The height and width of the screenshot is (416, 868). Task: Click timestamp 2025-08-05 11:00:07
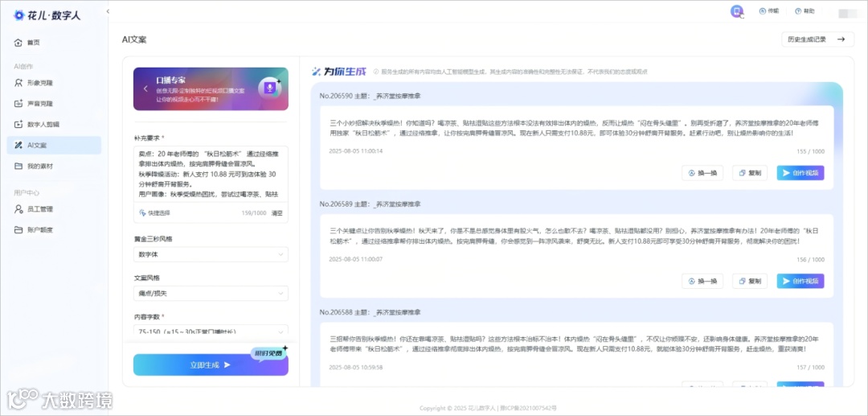[x=355, y=259]
